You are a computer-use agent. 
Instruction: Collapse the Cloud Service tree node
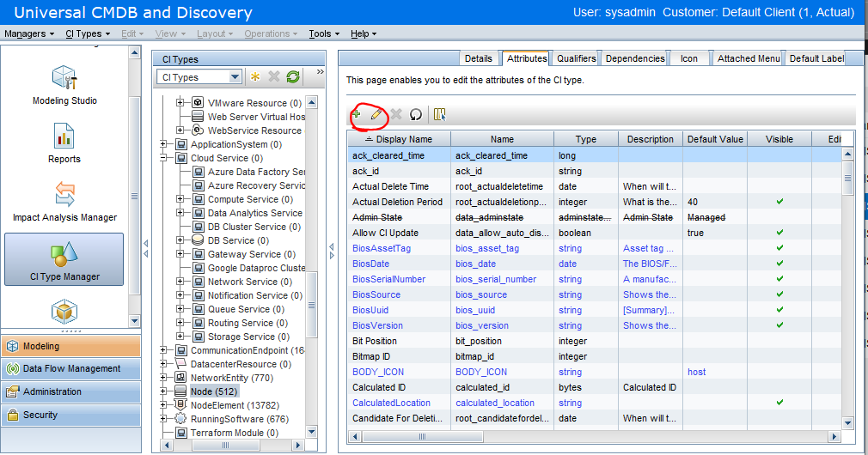(x=163, y=158)
